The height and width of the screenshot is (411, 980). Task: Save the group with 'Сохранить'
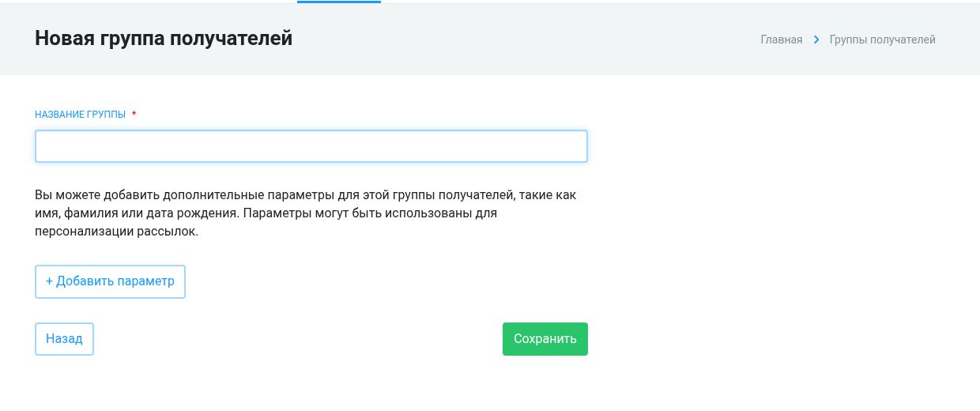[x=545, y=339]
